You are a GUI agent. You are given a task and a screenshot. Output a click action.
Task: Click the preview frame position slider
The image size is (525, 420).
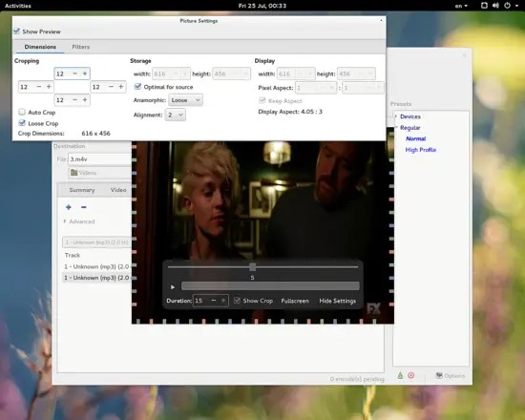262,267
